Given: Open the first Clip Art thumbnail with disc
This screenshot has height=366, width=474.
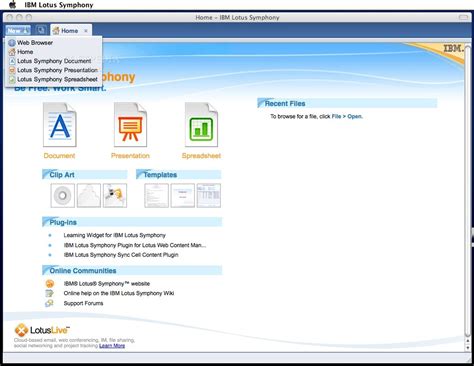Looking at the screenshot, I should 63,196.
